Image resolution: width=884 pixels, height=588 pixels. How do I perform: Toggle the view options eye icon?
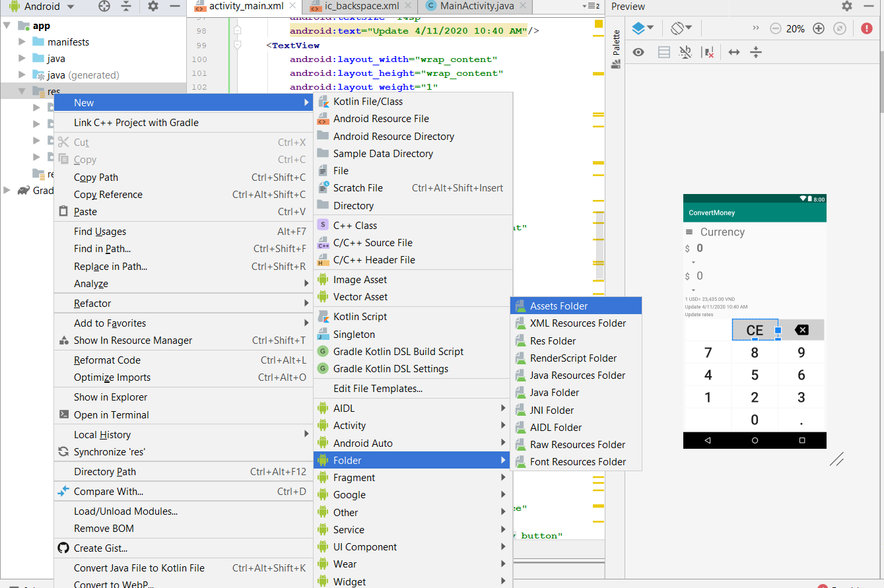pyautogui.click(x=638, y=52)
